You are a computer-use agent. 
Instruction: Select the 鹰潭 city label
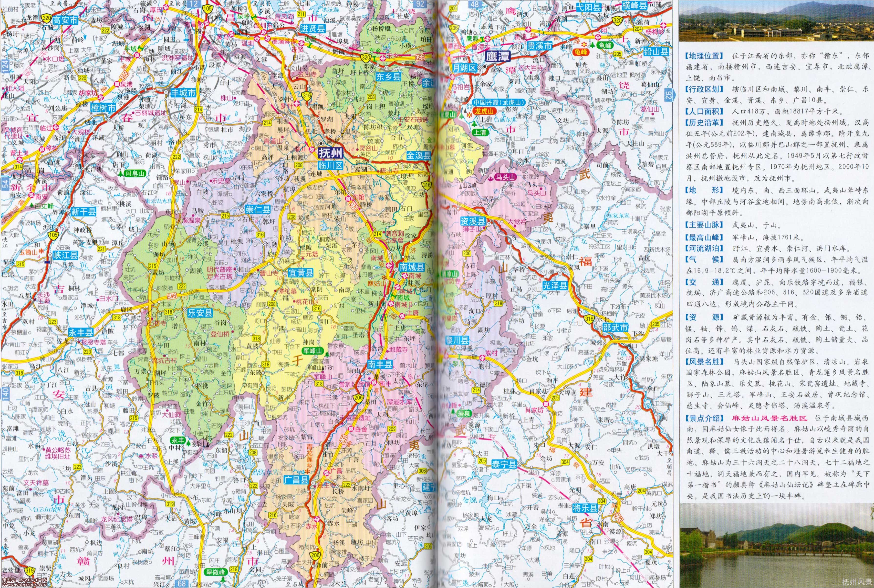498,56
